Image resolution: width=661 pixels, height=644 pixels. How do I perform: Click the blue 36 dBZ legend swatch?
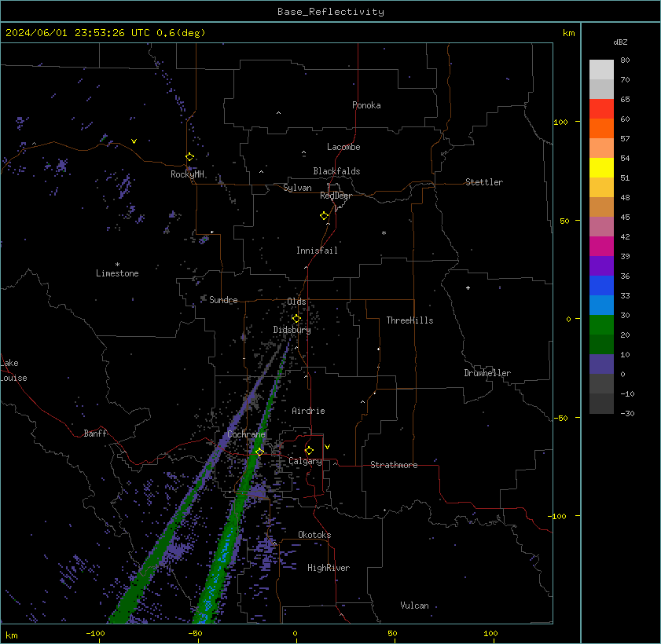601,286
